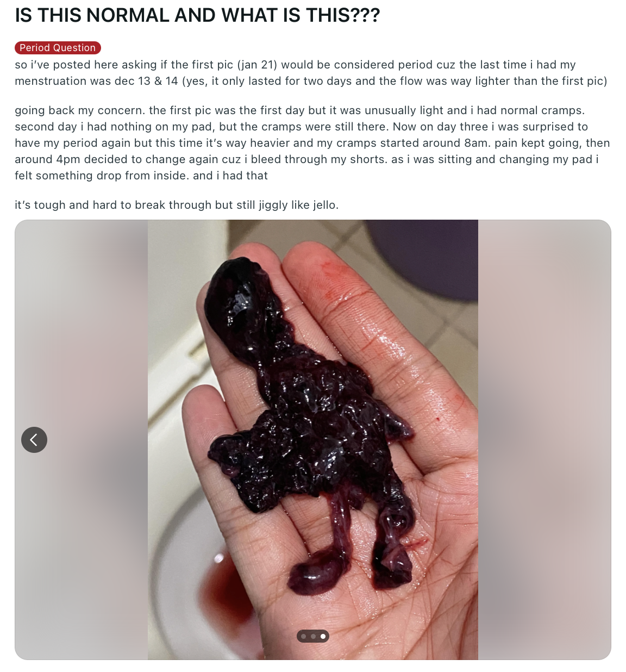Viewport: 626px width, 672px height.
Task: Click the right blurred gallery background
Action: (x=544, y=439)
